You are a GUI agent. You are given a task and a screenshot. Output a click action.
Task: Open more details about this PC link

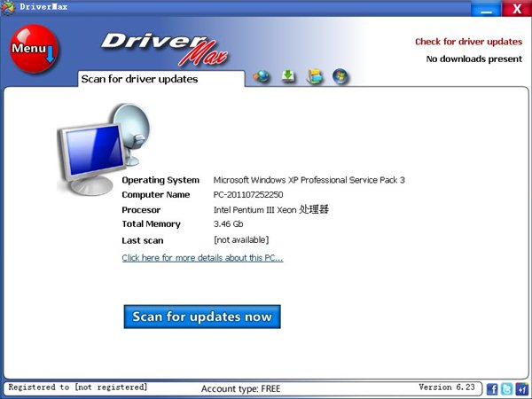(x=202, y=258)
